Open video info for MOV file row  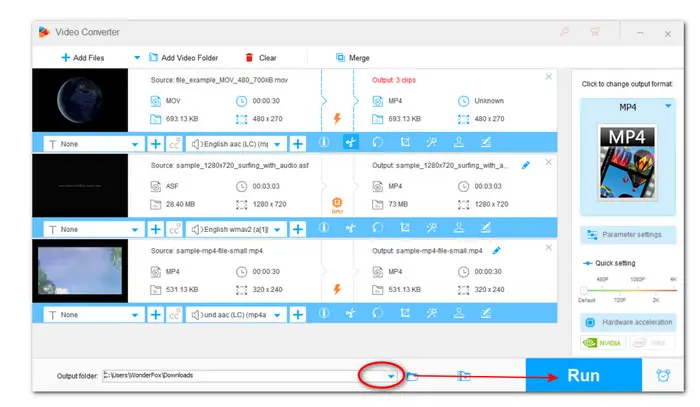[x=324, y=142]
